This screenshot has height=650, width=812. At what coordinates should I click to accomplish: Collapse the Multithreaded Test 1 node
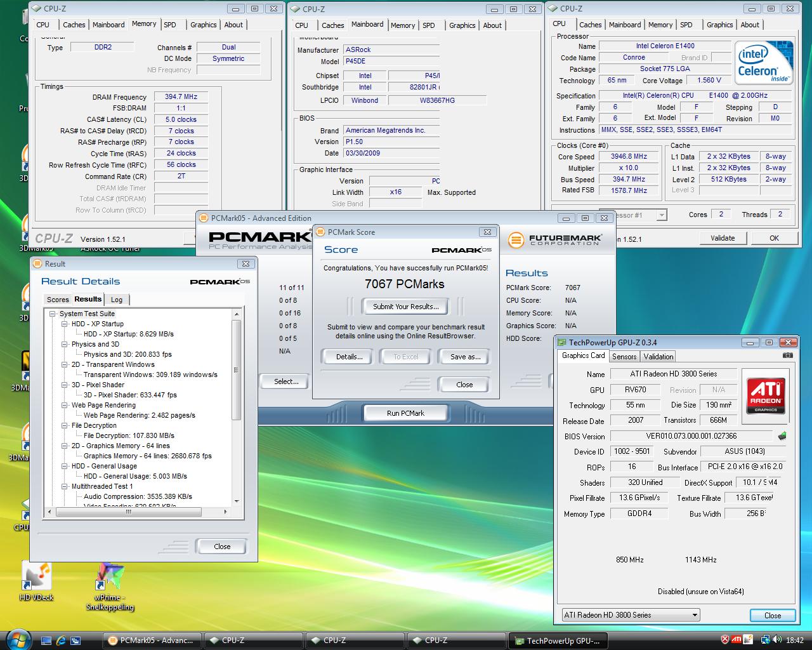click(x=65, y=486)
